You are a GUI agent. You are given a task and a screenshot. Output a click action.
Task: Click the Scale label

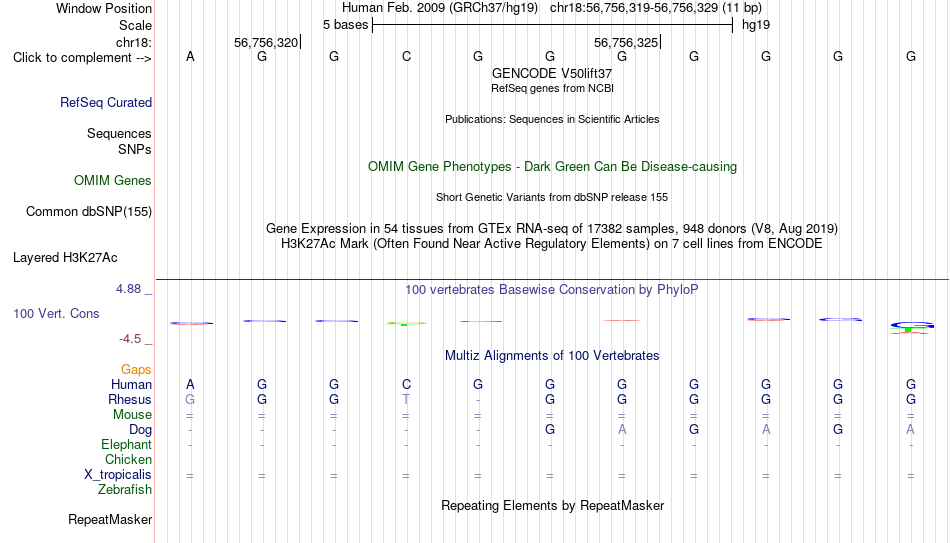click(135, 25)
